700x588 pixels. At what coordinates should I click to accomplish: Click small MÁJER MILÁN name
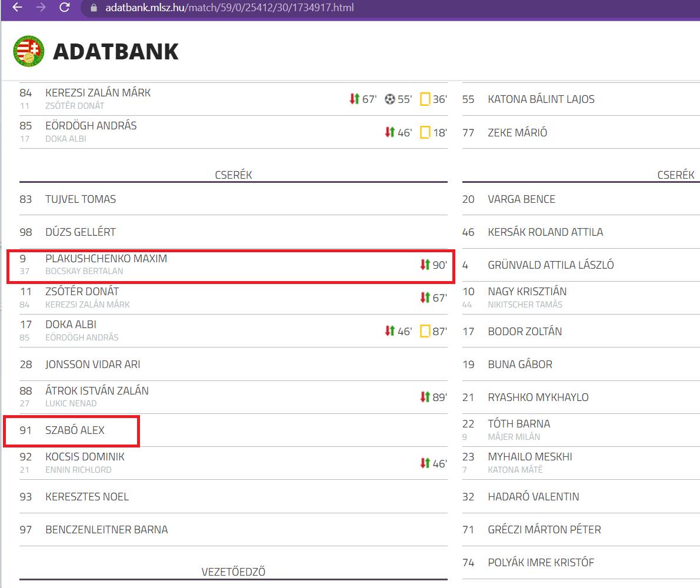tap(514, 437)
